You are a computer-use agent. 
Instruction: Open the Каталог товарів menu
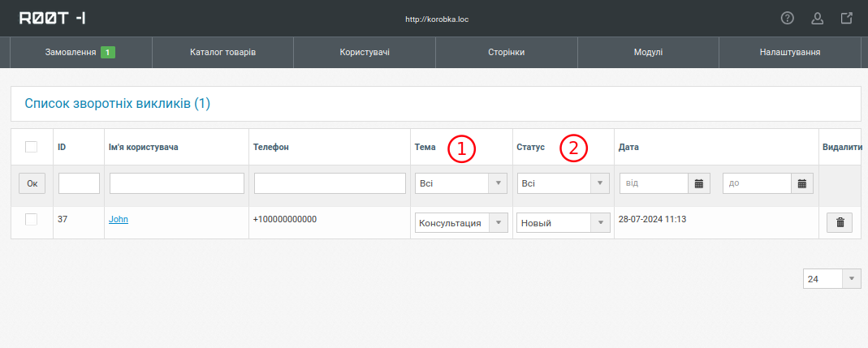click(222, 53)
